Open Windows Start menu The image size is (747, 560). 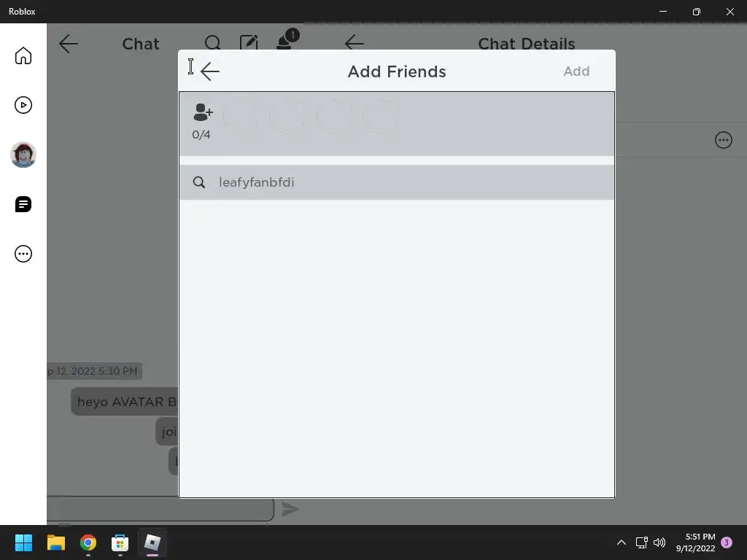23,542
